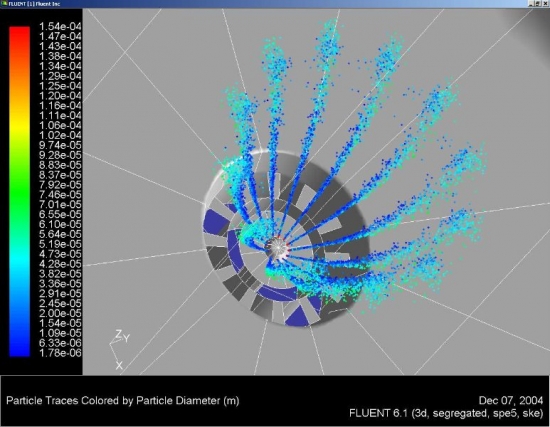The width and height of the screenshot is (550, 427).
Task: Click the title bar text 'FLUENT [1] Fluent Inc'
Action: tap(34, 4)
